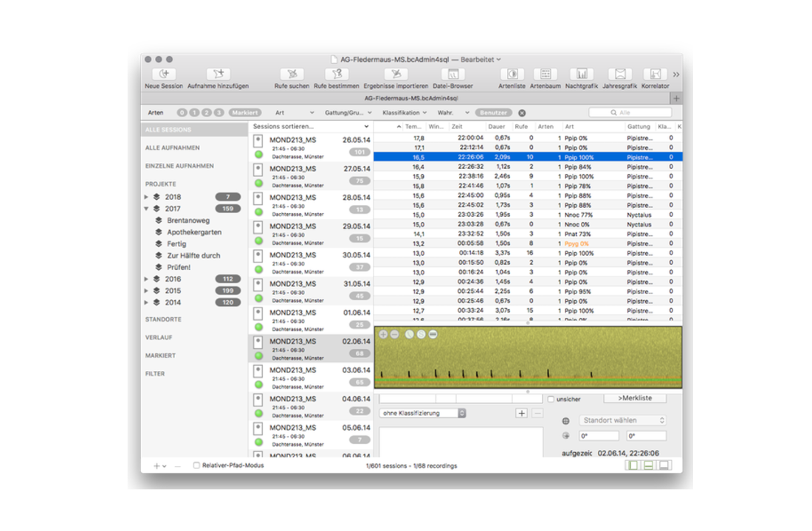Open the VERLAUF sidebar section
The height and width of the screenshot is (531, 812).
[x=159, y=338]
